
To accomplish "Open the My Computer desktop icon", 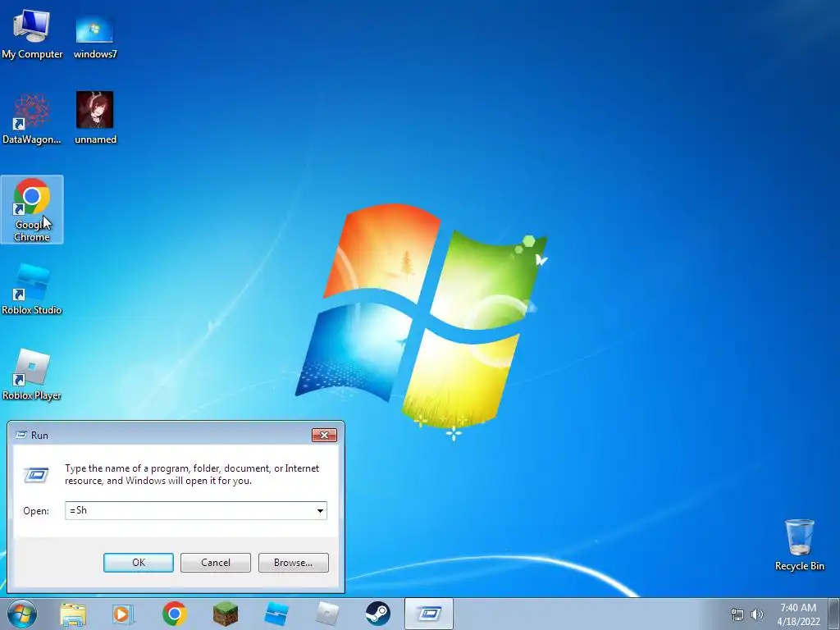I will pos(32,34).
